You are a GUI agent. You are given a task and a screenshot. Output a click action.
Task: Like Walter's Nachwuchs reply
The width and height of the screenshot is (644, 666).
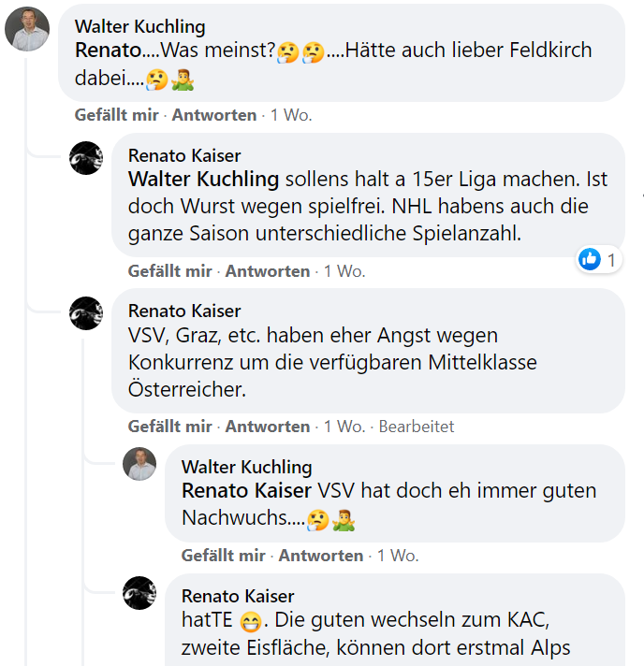pyautogui.click(x=224, y=556)
